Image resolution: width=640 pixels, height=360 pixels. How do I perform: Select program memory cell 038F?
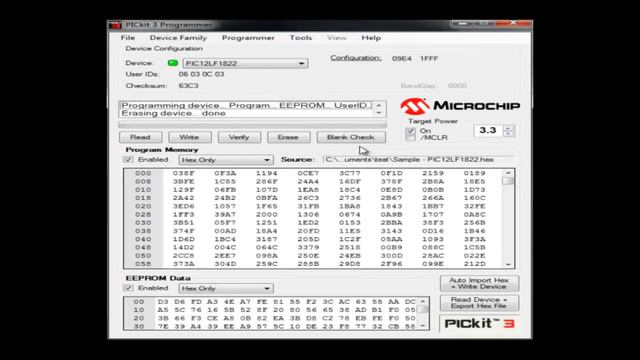click(x=184, y=173)
